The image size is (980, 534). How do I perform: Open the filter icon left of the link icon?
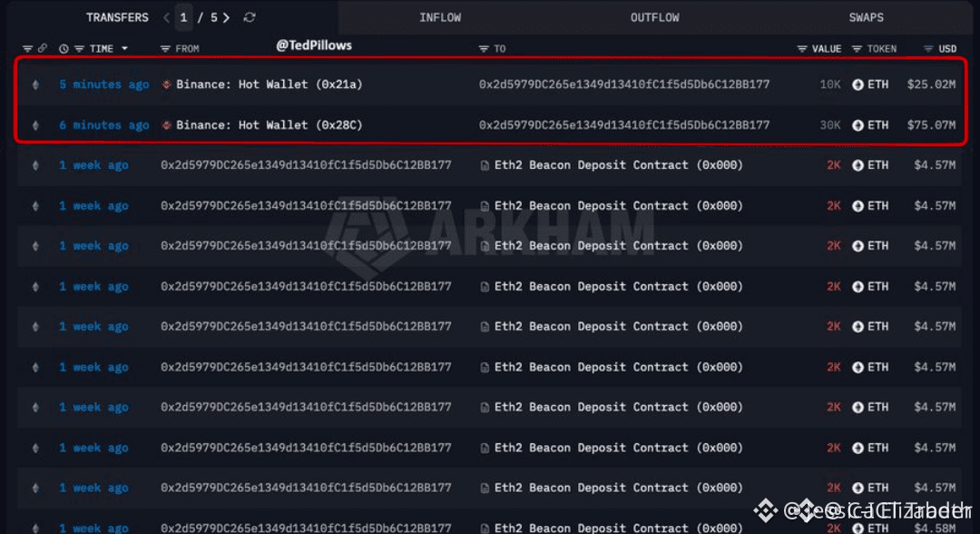(x=27, y=49)
